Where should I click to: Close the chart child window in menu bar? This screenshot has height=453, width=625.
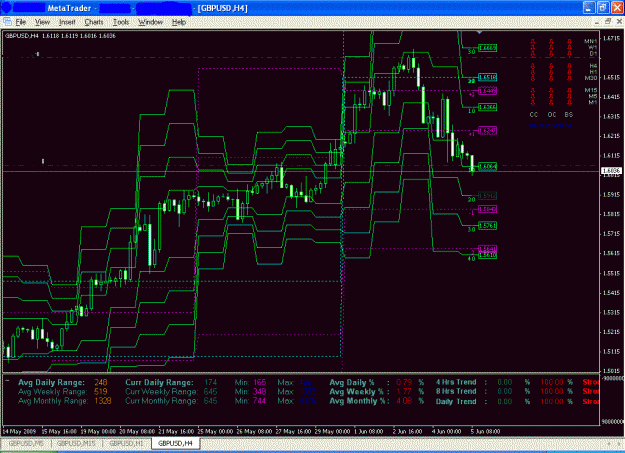[619, 22]
